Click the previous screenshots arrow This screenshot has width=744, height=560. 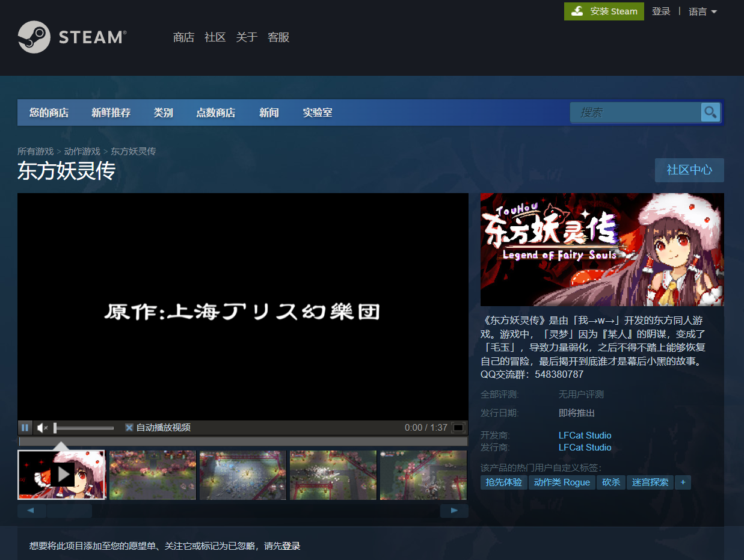coord(31,509)
